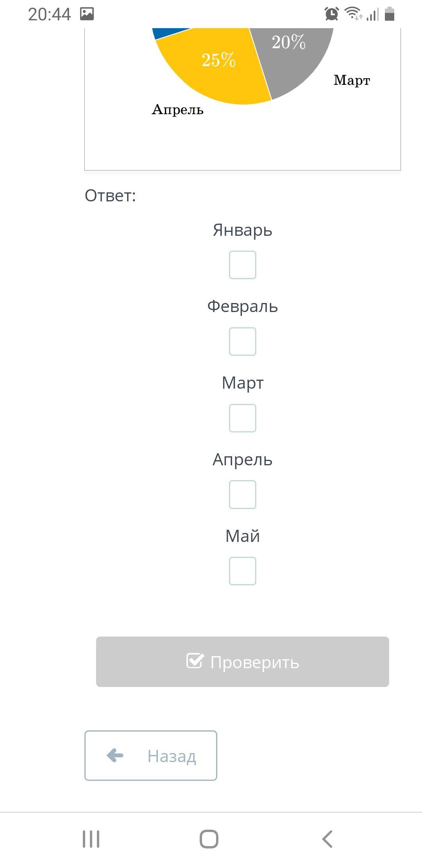Click the Апрель label beside the chart
Screen dimensions: 422x868
177,110
